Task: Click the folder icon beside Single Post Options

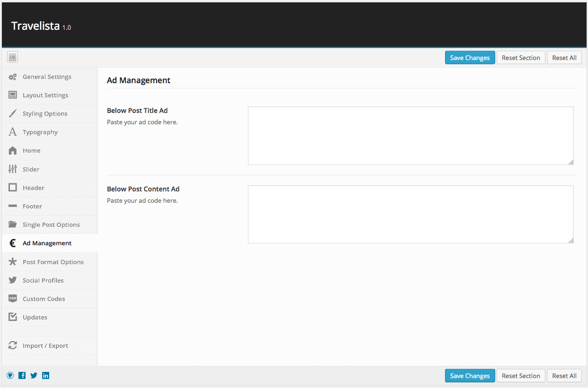Action: tap(13, 224)
